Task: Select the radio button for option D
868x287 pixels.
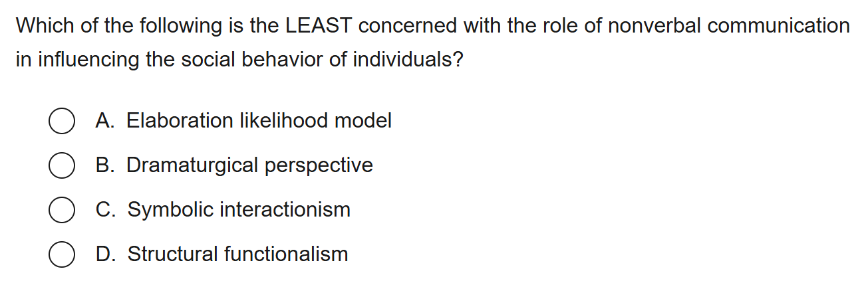Action: pyautogui.click(x=61, y=254)
